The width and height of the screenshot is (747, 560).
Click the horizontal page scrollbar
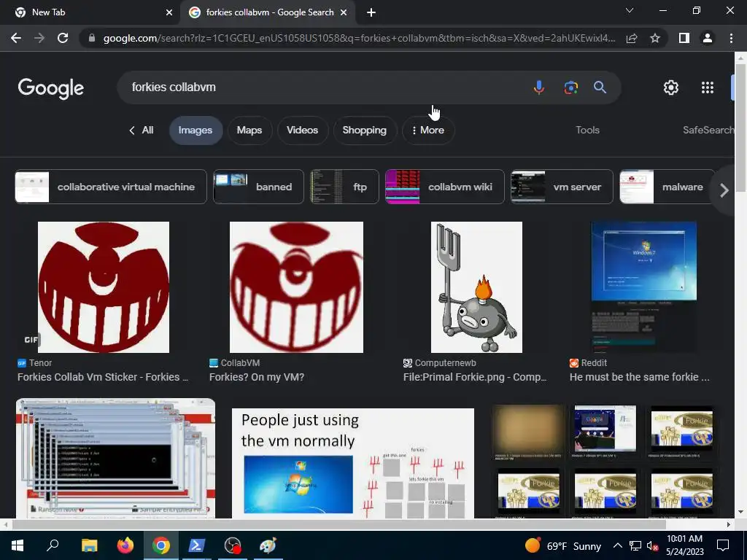click(338, 524)
